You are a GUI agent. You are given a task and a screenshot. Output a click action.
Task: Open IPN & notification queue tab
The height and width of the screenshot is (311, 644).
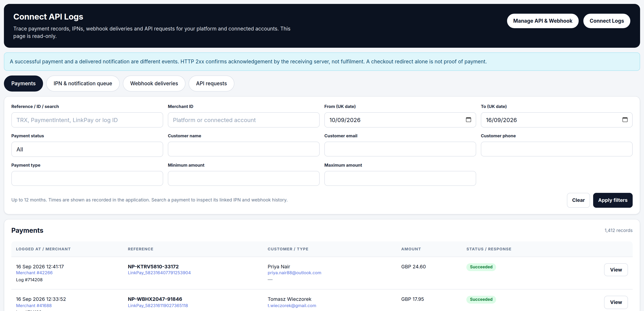pyautogui.click(x=83, y=84)
